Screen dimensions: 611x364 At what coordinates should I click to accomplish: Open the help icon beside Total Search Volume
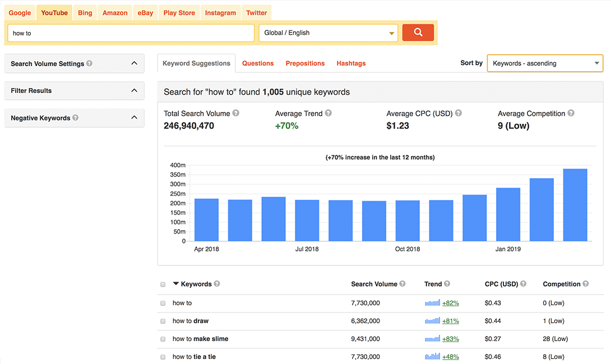[235, 113]
